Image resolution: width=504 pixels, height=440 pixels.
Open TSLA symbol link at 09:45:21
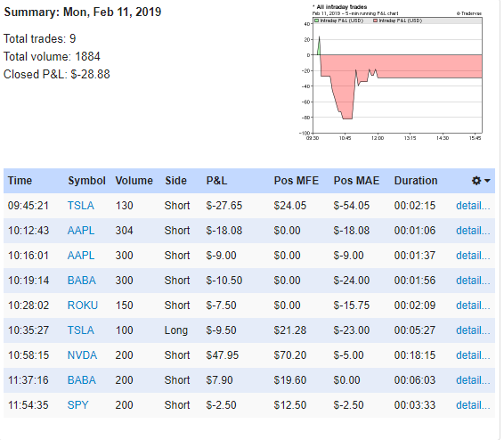pyautogui.click(x=81, y=206)
